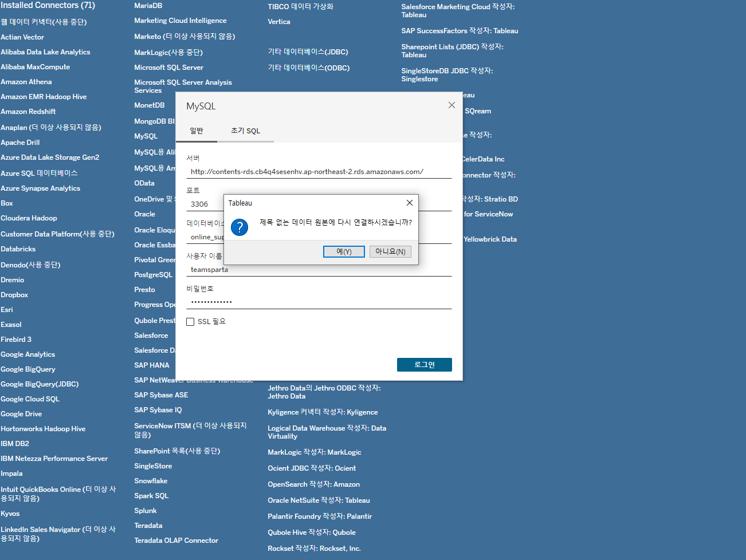Select the Amazon Redshift connector
This screenshot has width=746, height=560.
point(28,112)
